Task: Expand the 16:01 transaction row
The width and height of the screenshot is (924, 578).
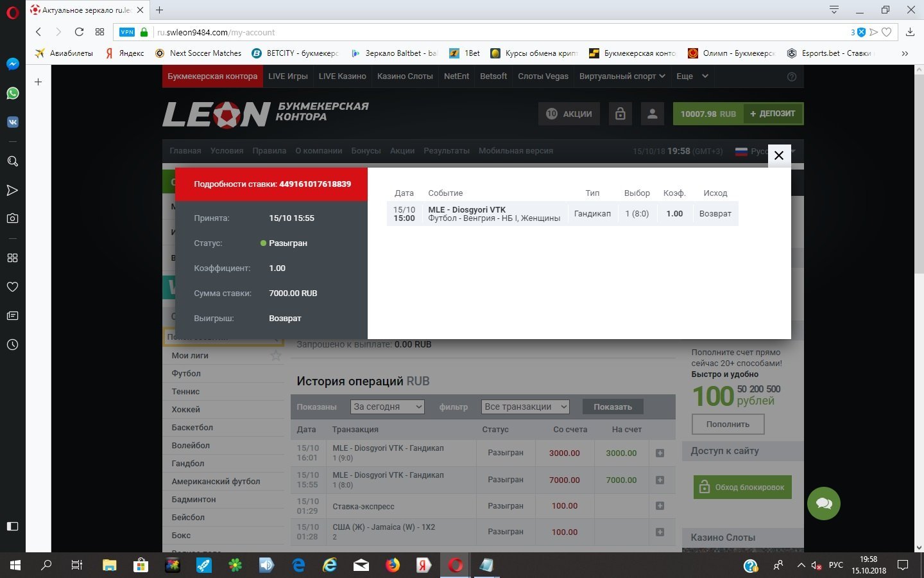Action: coord(660,453)
